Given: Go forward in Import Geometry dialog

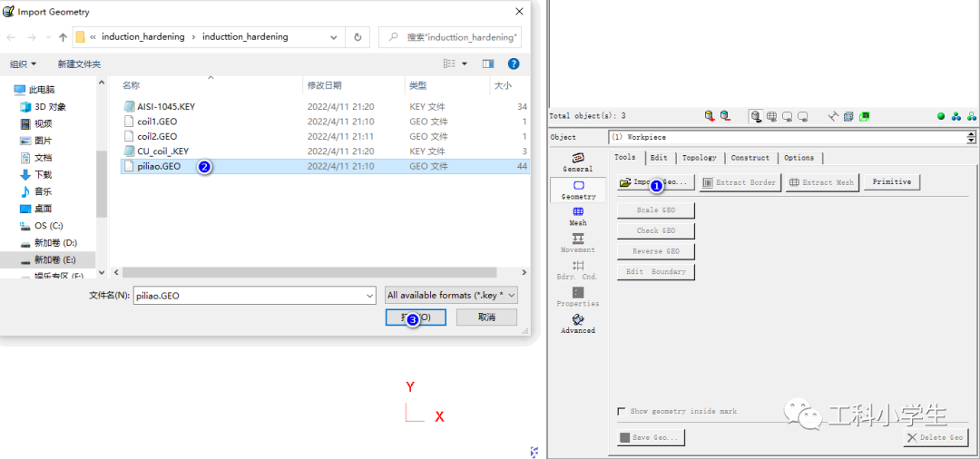Looking at the screenshot, I should [x=31, y=37].
